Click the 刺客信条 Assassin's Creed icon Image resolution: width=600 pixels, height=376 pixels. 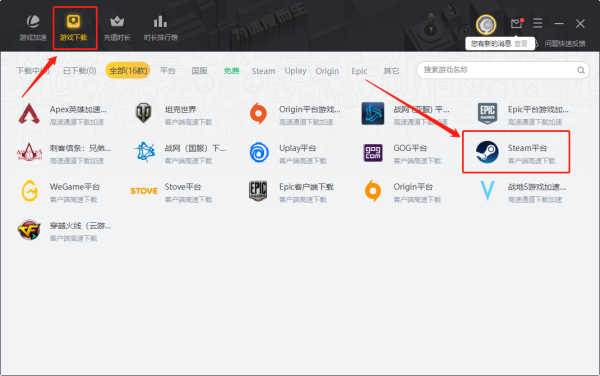pos(29,152)
